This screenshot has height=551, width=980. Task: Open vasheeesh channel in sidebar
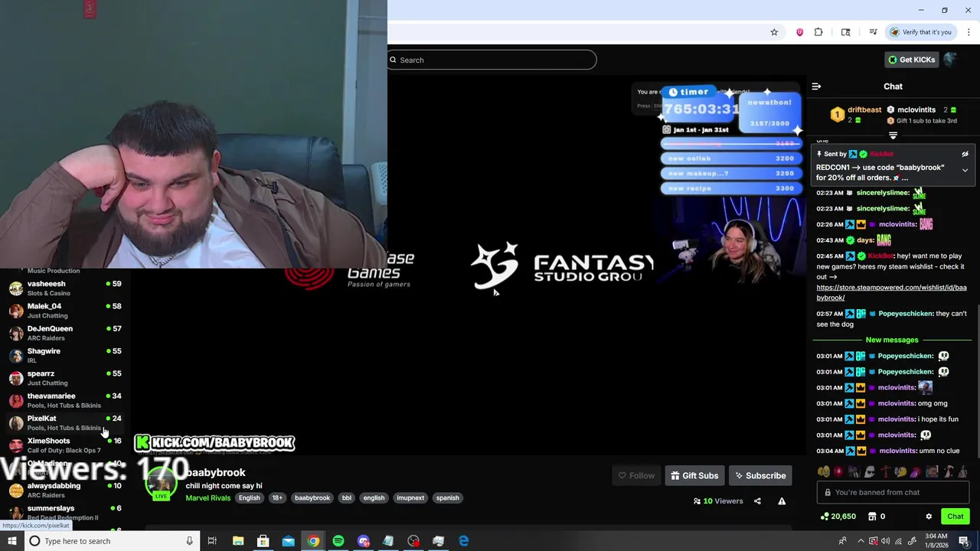coord(65,288)
